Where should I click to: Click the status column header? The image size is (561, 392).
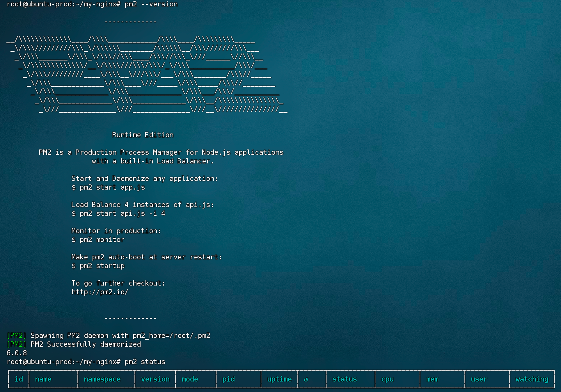pos(345,379)
